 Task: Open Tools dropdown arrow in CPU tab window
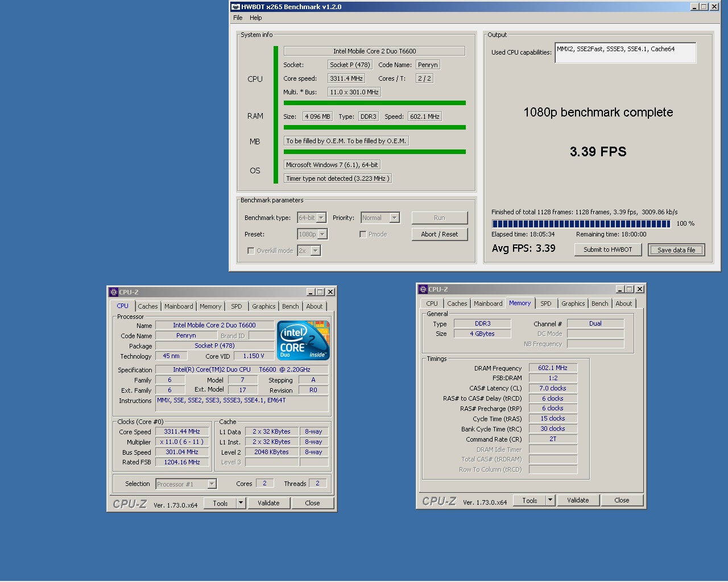click(241, 503)
